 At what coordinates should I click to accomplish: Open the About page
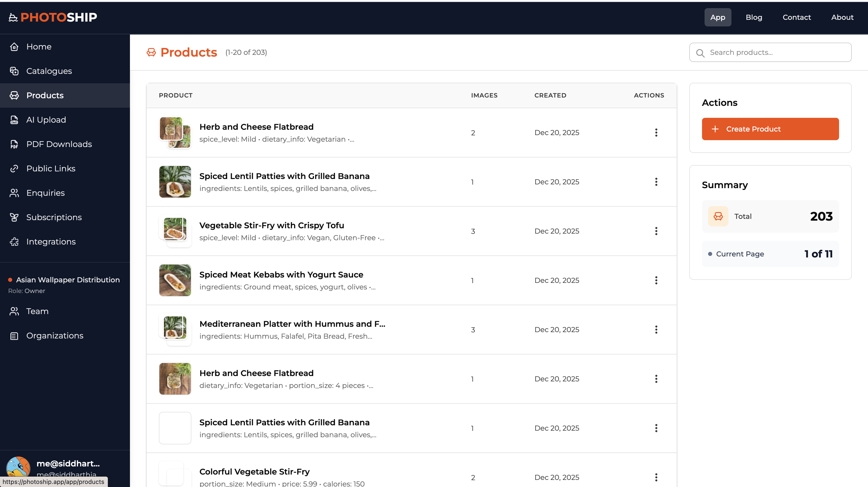pos(842,17)
